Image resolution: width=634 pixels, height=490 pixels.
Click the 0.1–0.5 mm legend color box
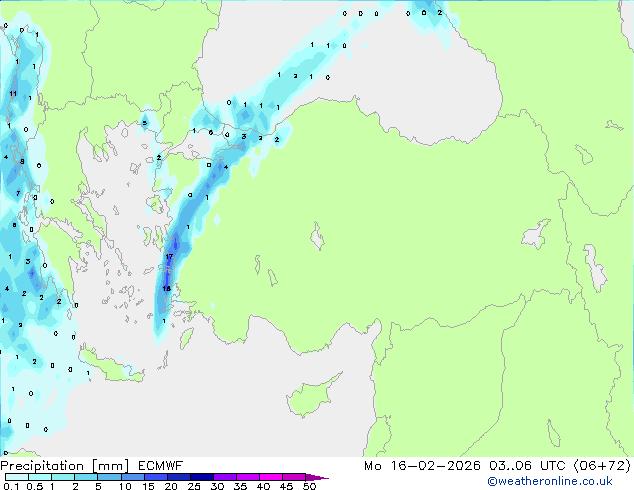pos(17,477)
